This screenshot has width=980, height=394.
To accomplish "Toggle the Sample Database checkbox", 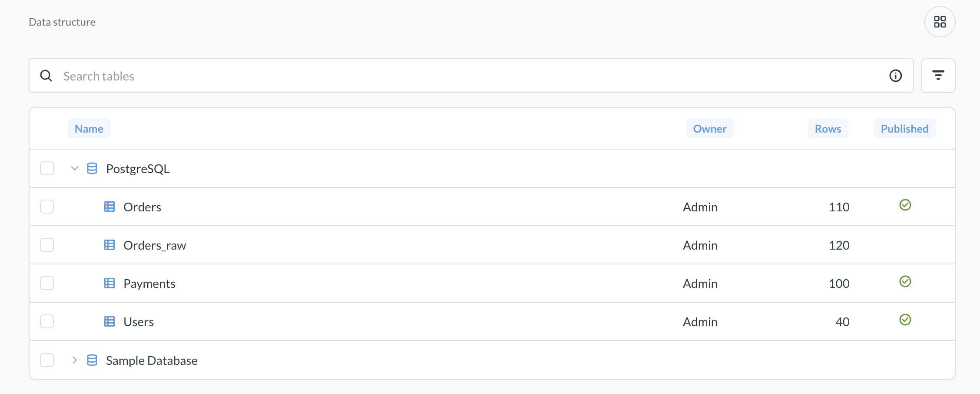I will 47,360.
